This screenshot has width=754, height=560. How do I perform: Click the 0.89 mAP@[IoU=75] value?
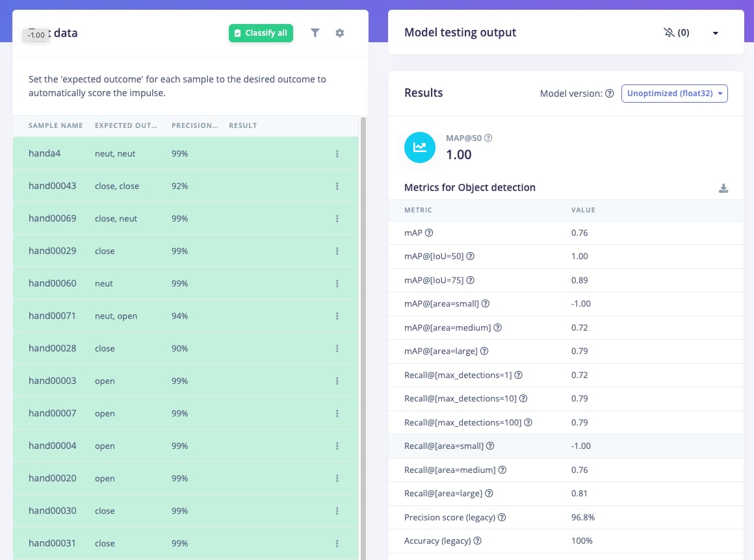click(x=579, y=280)
